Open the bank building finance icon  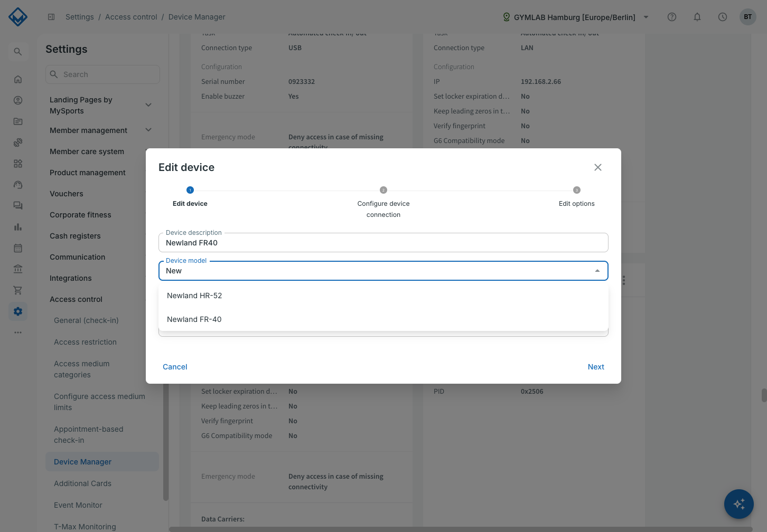coord(18,269)
